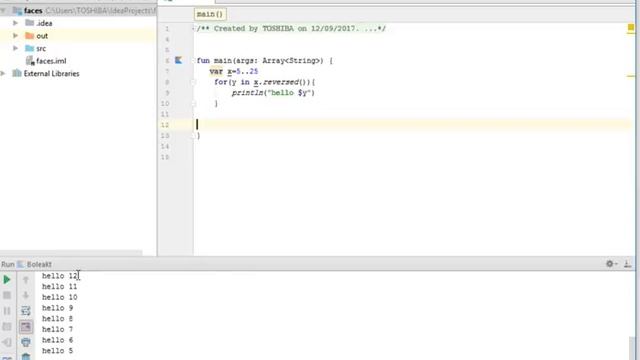640x360 pixels.
Task: Hide the Run panel with the hide icon
Action: click(628, 264)
